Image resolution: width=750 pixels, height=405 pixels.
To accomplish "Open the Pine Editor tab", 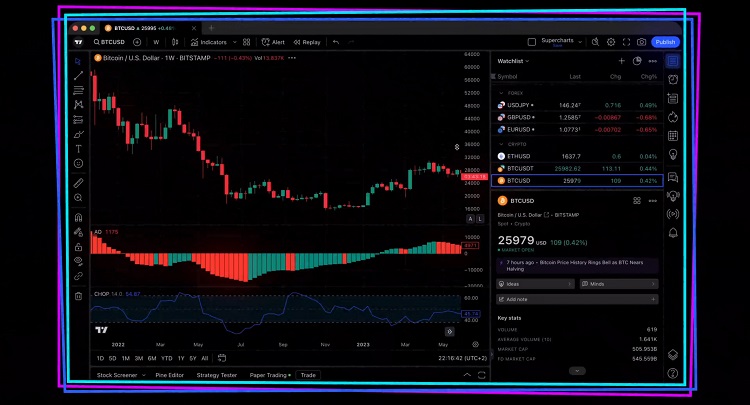I will (x=169, y=375).
